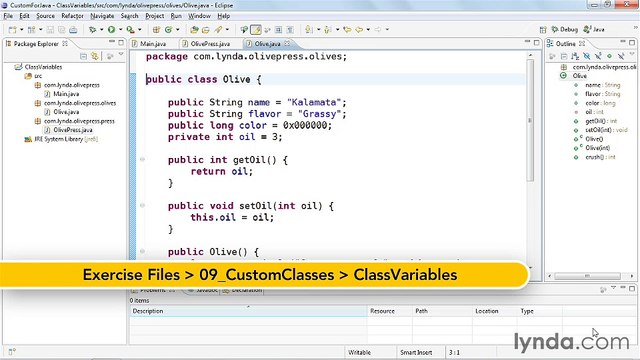640x360 pixels.
Task: Switch to the Main.java tab
Action: 149,44
